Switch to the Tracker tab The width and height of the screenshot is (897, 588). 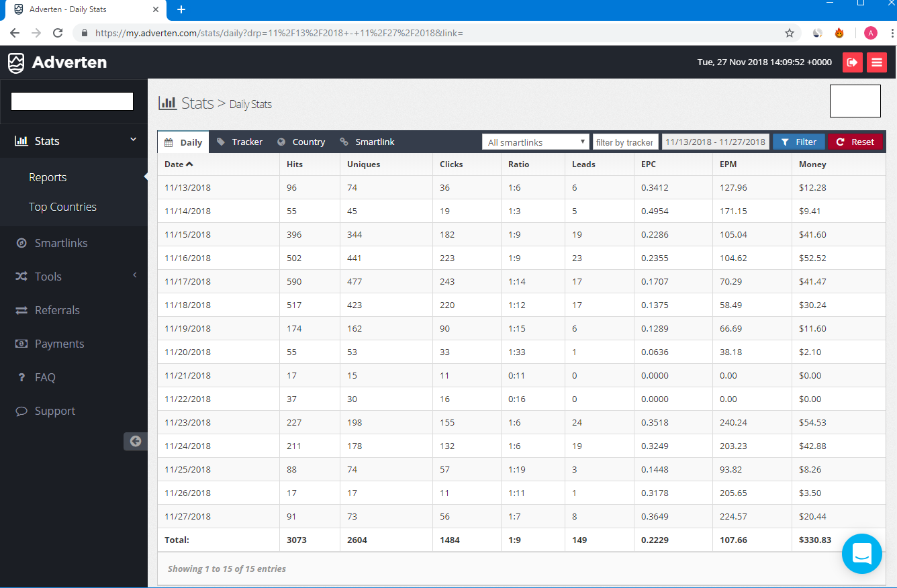[x=240, y=142]
